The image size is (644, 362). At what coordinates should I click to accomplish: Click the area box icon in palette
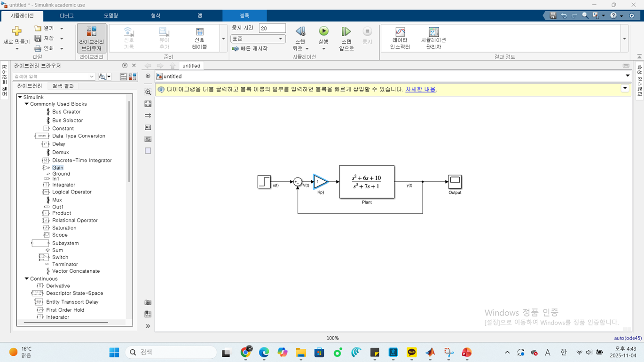(x=148, y=151)
